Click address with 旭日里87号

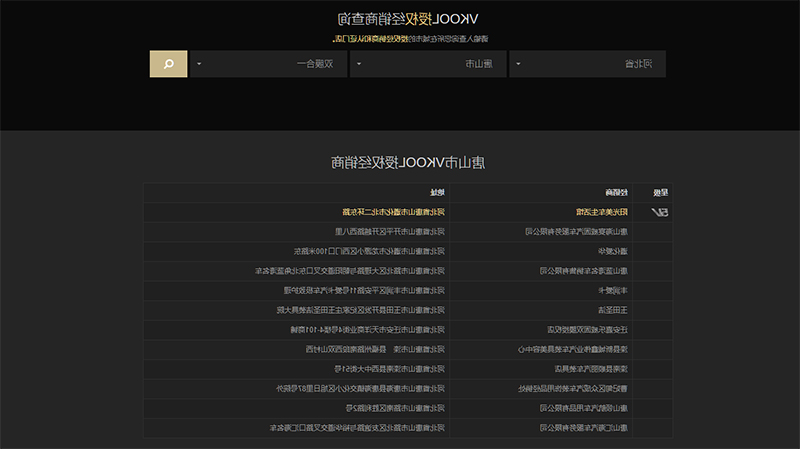(x=361, y=389)
